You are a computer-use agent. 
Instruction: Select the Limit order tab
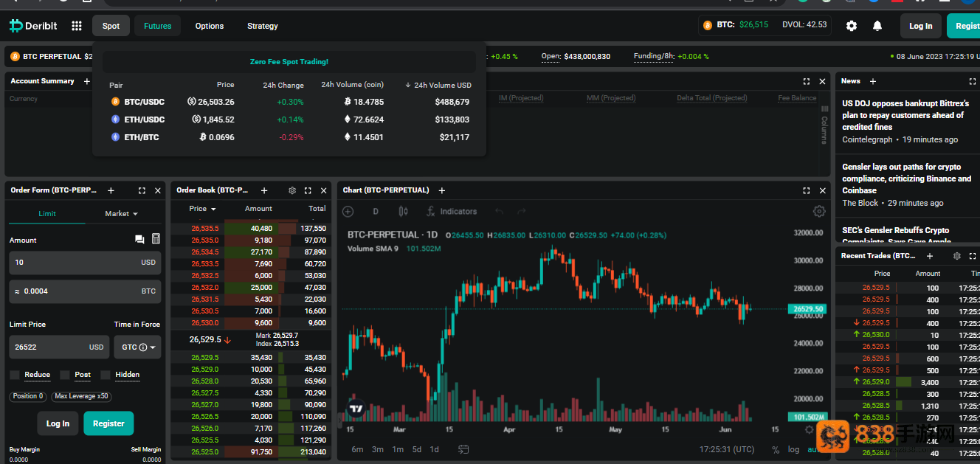click(47, 213)
